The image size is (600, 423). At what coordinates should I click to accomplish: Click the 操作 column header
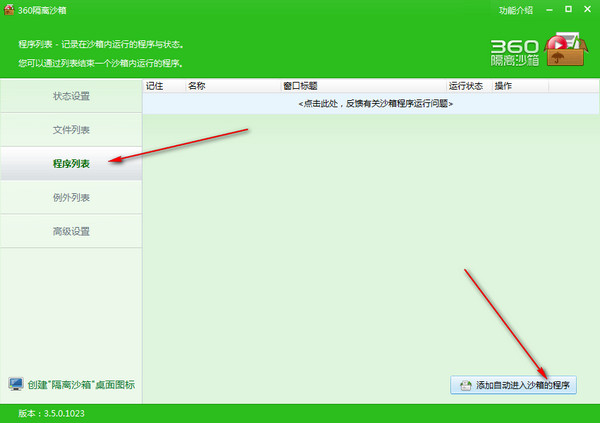point(504,86)
